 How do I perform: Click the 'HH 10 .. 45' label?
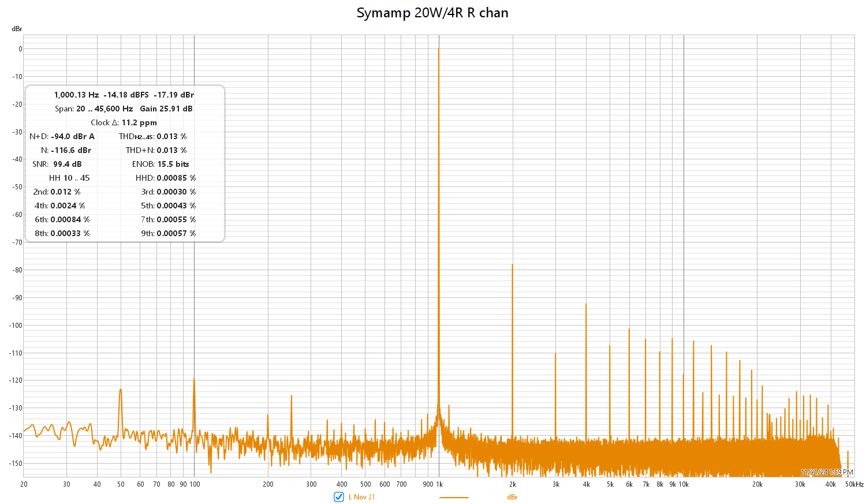point(69,178)
